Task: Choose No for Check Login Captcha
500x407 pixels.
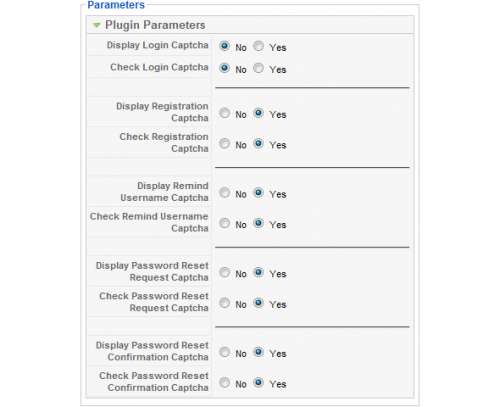Action: pos(225,68)
